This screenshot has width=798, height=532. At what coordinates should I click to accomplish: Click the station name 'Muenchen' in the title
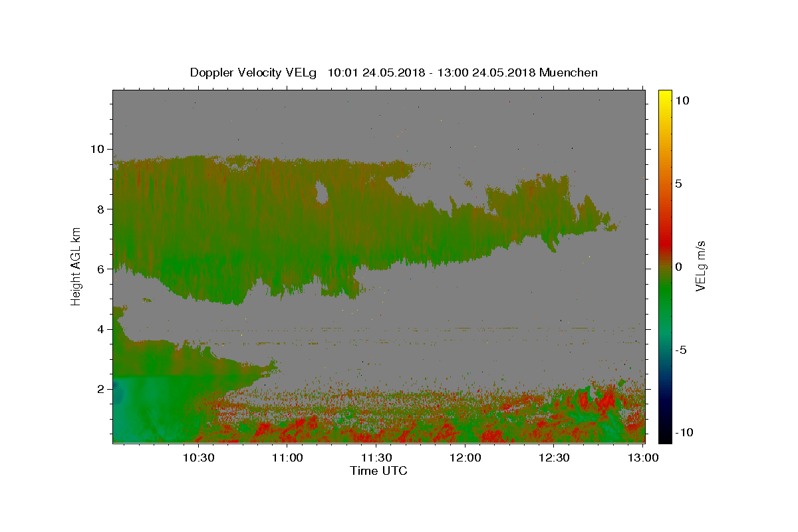click(x=569, y=72)
